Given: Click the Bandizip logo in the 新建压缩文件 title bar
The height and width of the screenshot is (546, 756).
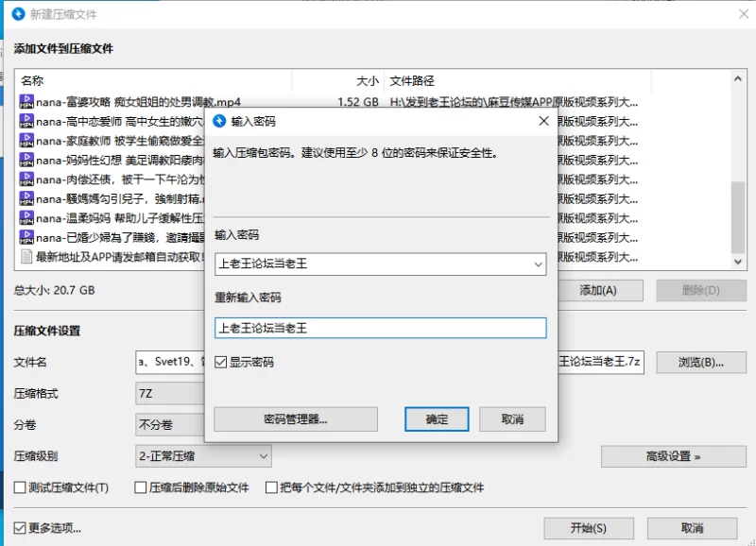Looking at the screenshot, I should (18, 14).
